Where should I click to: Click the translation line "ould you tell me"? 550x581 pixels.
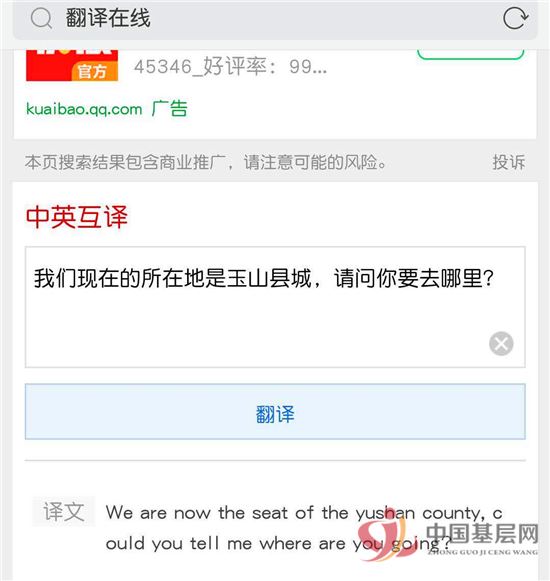(x=278, y=544)
